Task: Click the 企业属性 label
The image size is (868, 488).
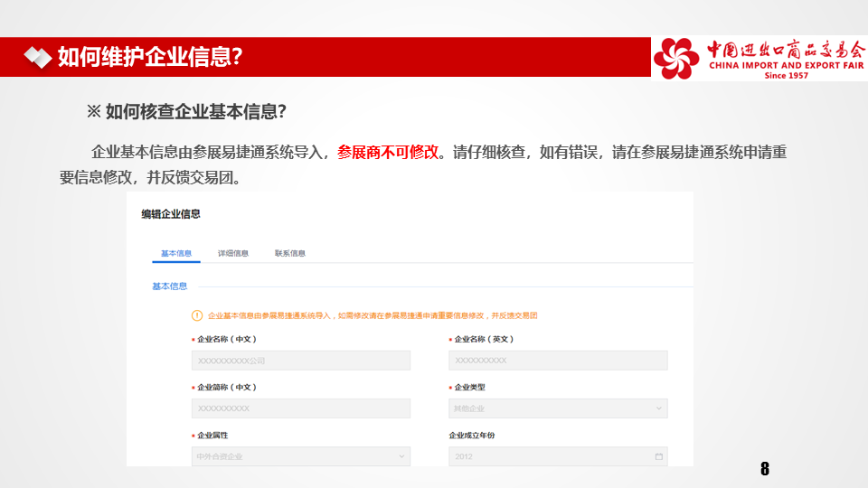Action: (212, 436)
